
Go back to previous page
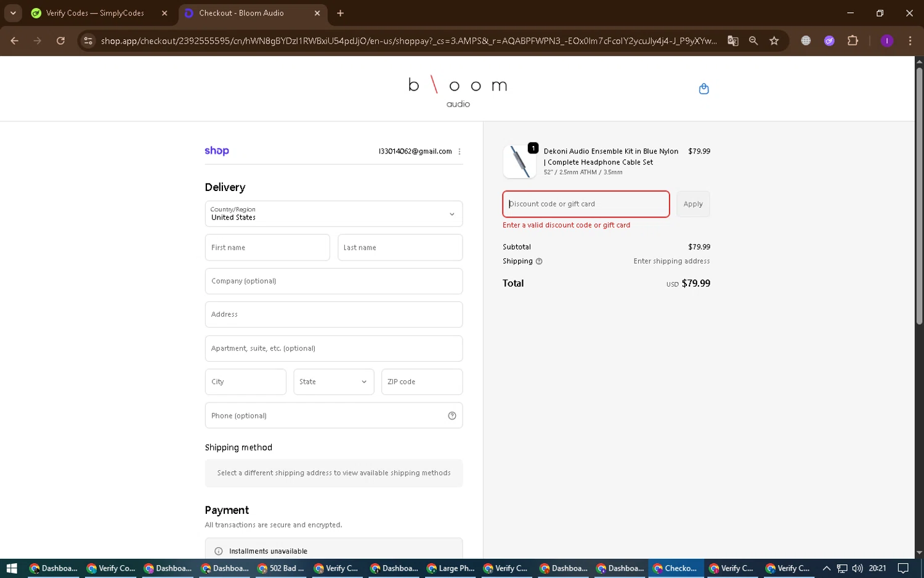(14, 41)
